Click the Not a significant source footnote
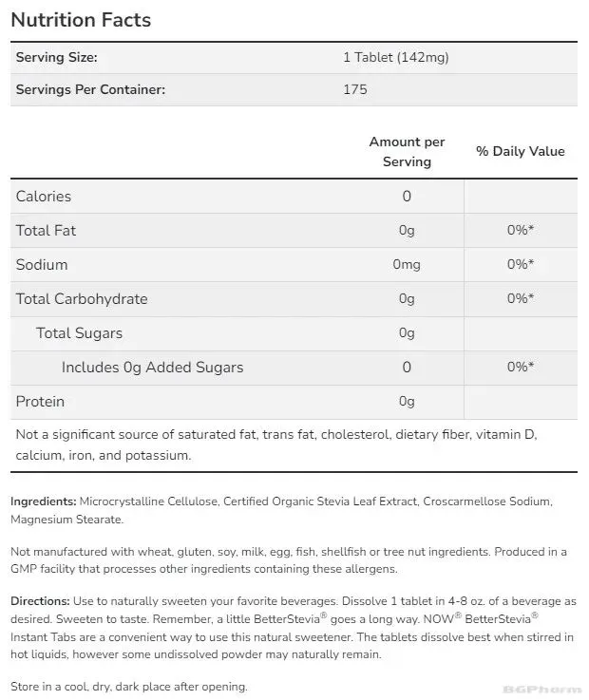The height and width of the screenshot is (700, 589). point(276,445)
